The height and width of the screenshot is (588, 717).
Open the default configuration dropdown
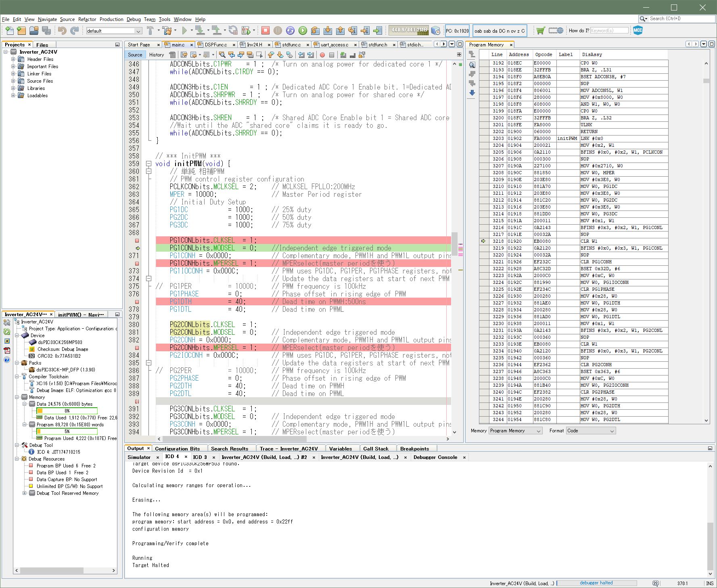[x=114, y=31]
